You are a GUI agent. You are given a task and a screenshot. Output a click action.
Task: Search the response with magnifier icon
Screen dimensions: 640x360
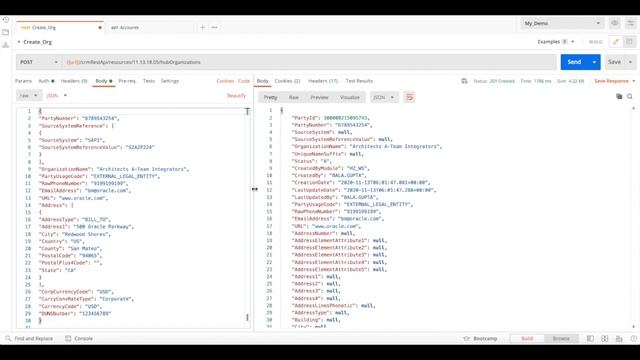point(630,96)
